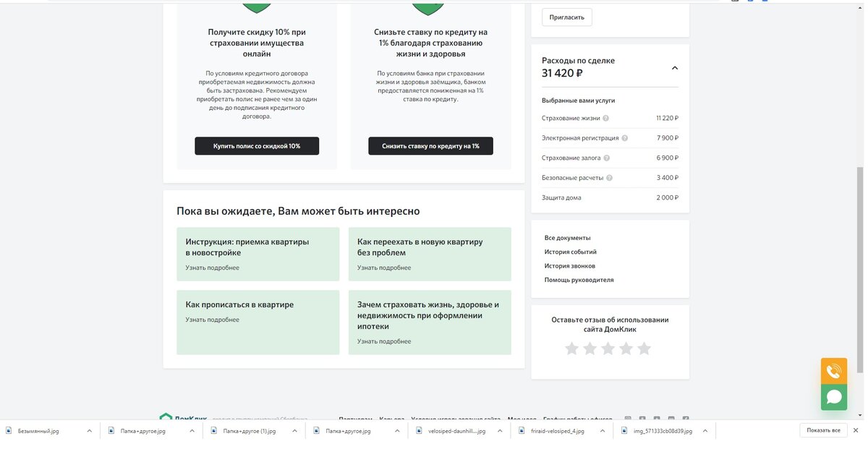Click Оставьте отзыв об использовании сайта text
This screenshot has height=470, width=868.
[610, 324]
